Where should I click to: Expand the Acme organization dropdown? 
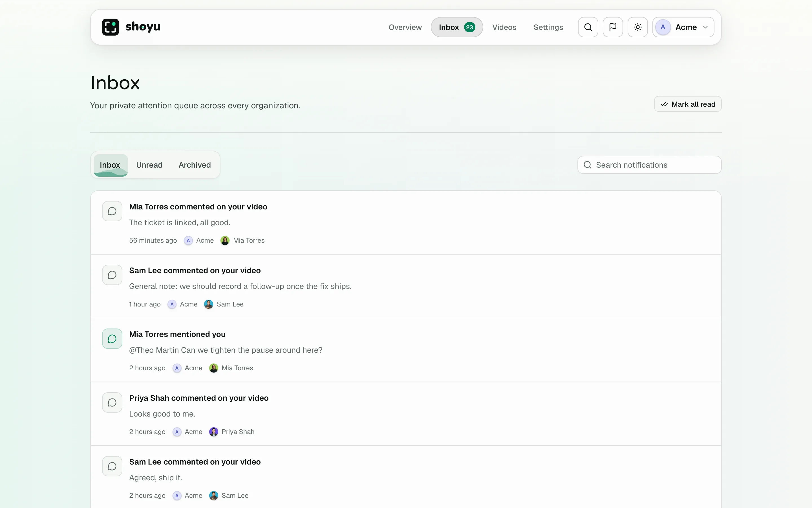[x=683, y=27]
